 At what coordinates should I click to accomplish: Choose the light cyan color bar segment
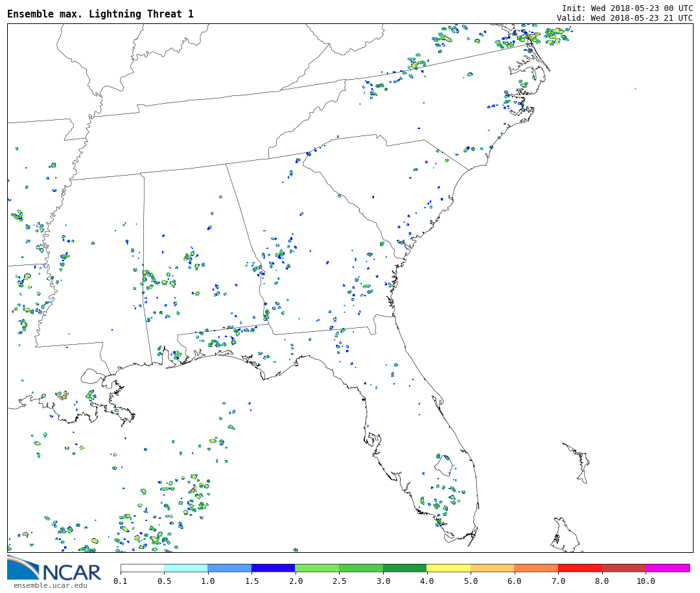tap(186, 568)
